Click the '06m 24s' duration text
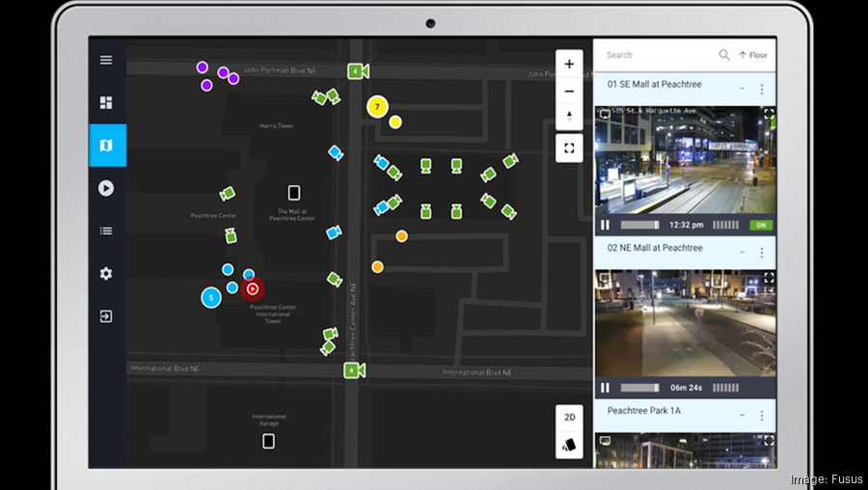Image resolution: width=868 pixels, height=490 pixels. click(x=687, y=388)
